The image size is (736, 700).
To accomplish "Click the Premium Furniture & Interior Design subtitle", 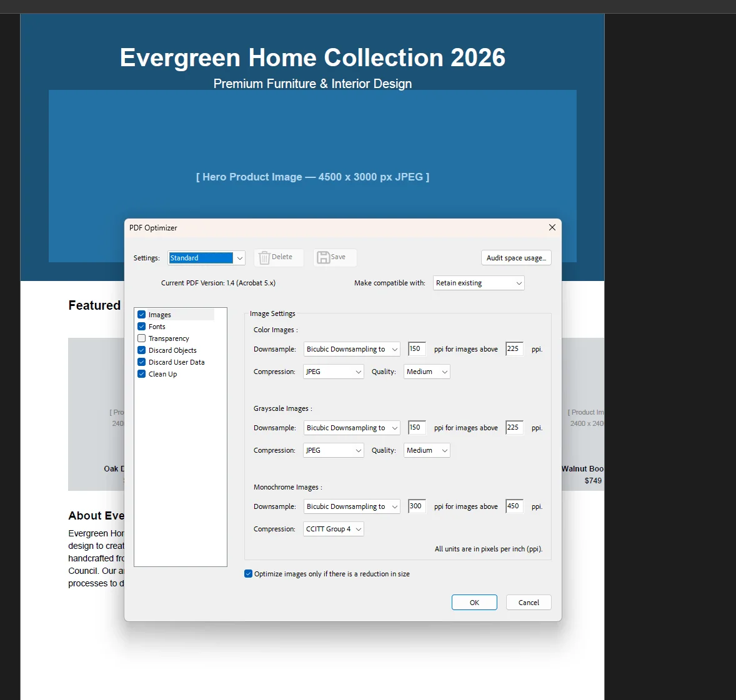I will point(312,84).
